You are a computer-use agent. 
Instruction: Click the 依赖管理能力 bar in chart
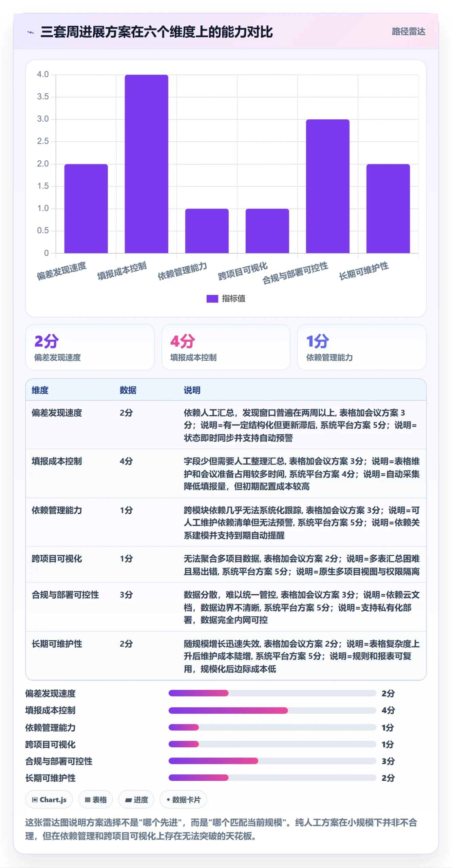coord(207,231)
